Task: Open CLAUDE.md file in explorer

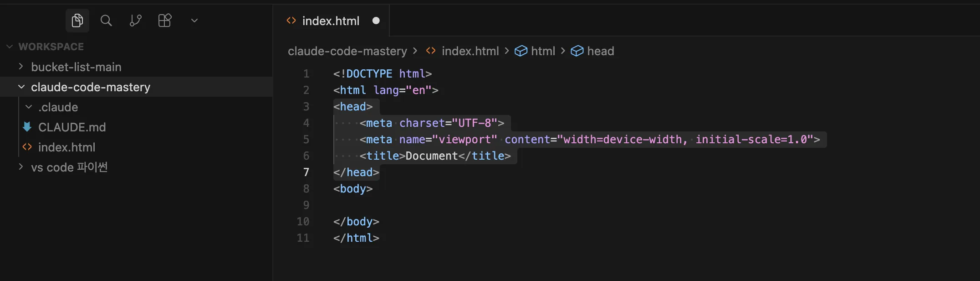Action: [x=71, y=127]
